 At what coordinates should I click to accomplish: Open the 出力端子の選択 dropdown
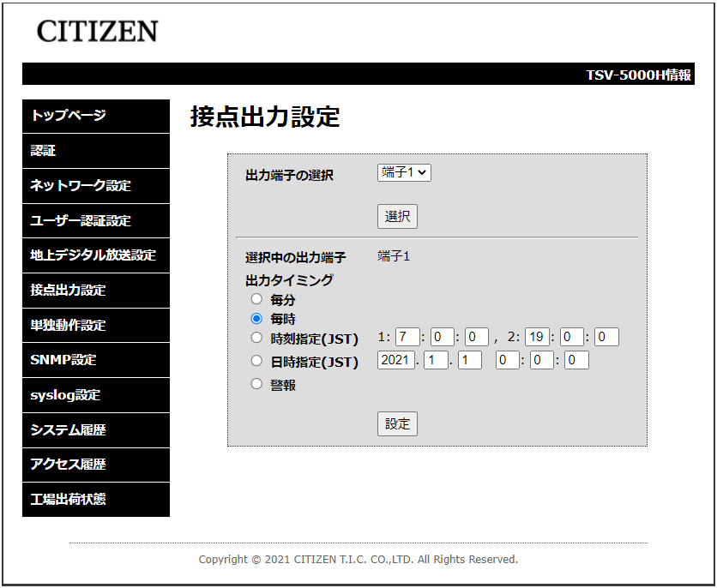click(404, 172)
